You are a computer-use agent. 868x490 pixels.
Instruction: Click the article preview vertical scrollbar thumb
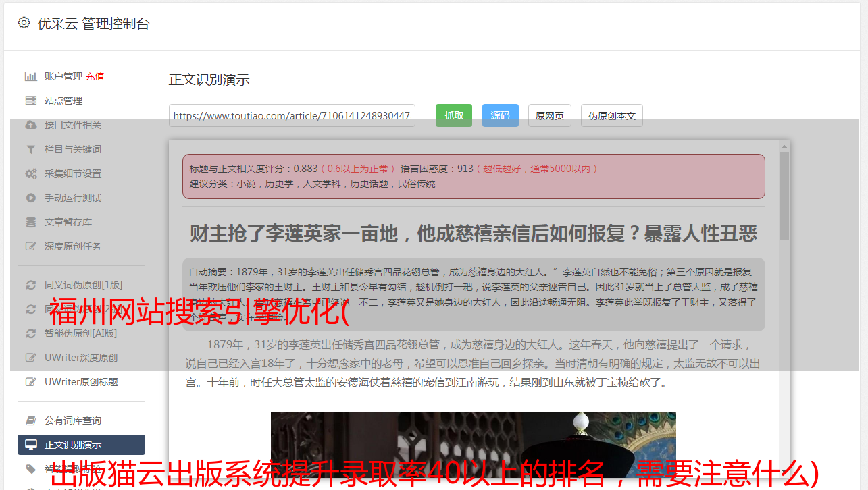tap(784, 196)
